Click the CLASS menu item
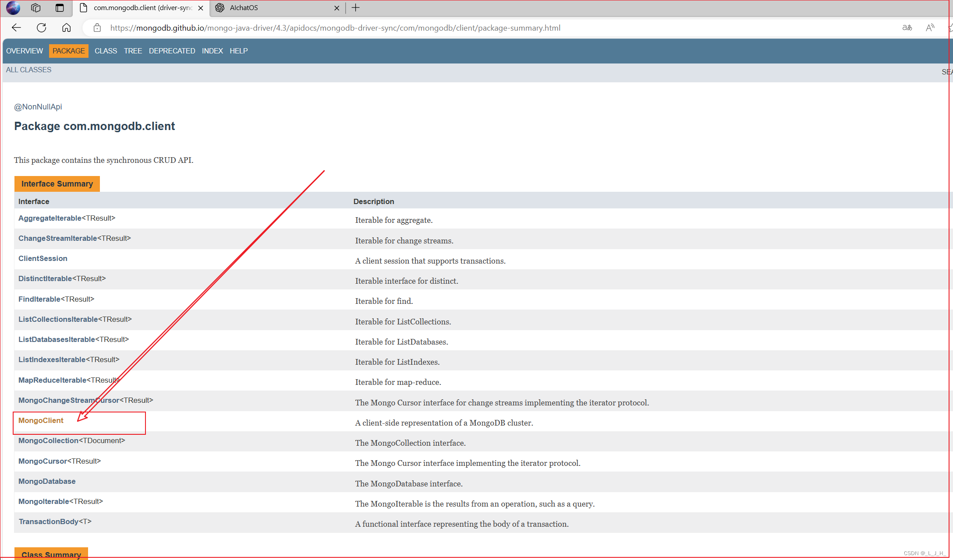 pos(105,51)
